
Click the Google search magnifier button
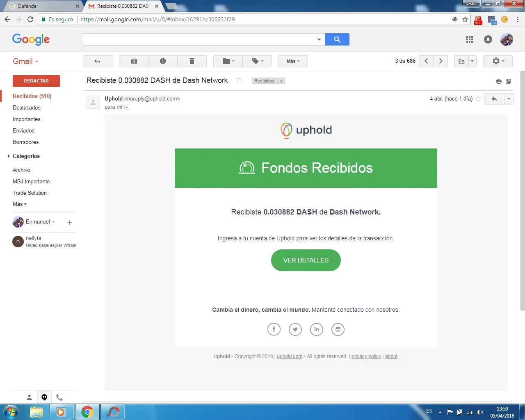pyautogui.click(x=337, y=39)
